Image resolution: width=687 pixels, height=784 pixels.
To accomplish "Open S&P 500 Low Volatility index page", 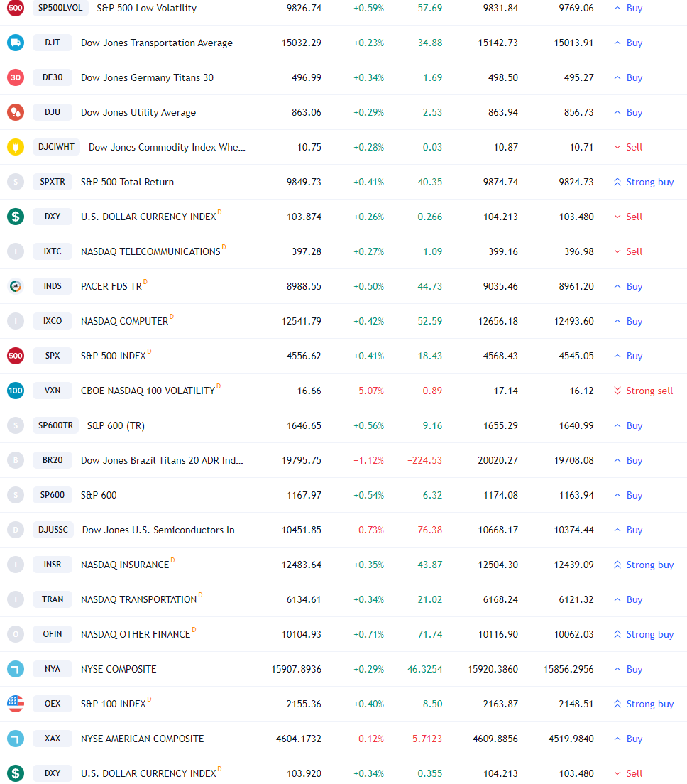I will [x=146, y=8].
